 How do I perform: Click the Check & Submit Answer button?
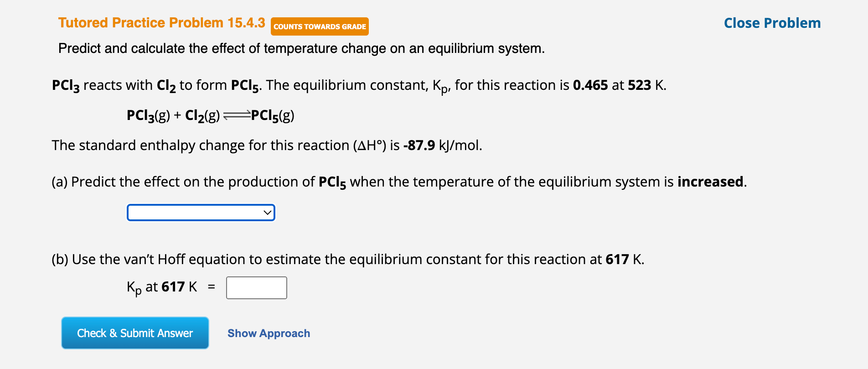click(134, 333)
